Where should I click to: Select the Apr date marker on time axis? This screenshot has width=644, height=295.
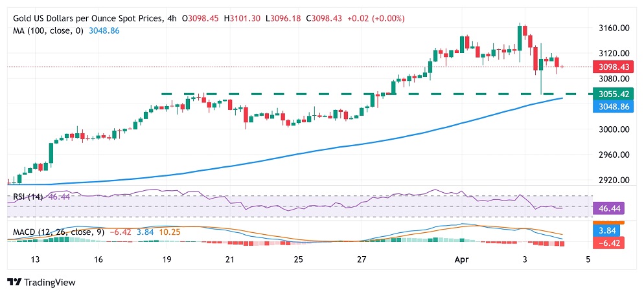pyautogui.click(x=462, y=259)
